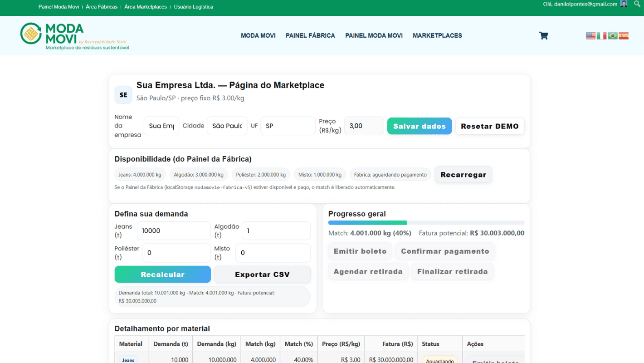Click Resetar DEMO
644x363 pixels.
click(489, 126)
